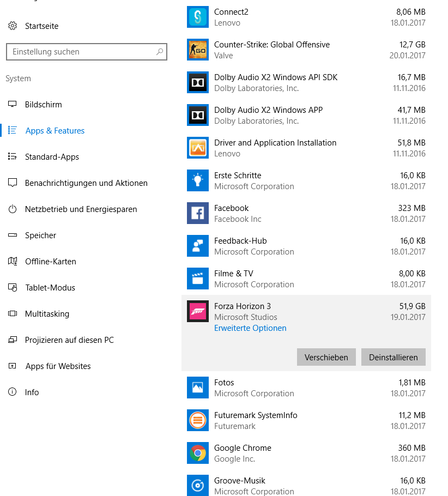Click the Dolby Audio X2 Windows APP icon
This screenshot has width=448, height=496.
[198, 115]
